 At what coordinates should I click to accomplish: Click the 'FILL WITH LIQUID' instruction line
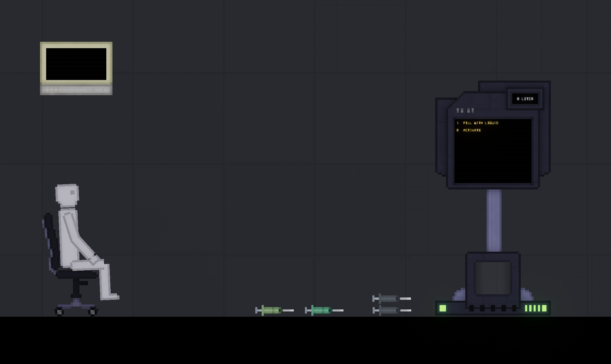[480, 123]
